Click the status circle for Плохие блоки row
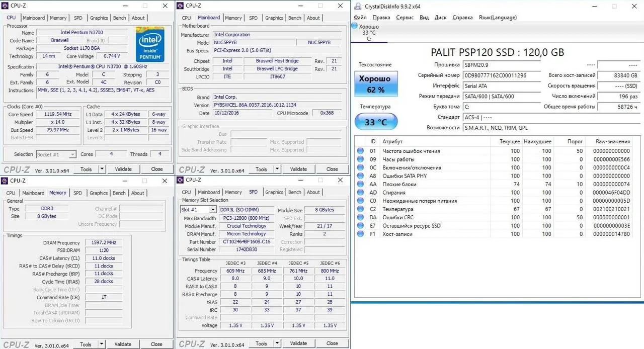Image resolution: width=644 pixels, height=349 pixels. tap(360, 184)
